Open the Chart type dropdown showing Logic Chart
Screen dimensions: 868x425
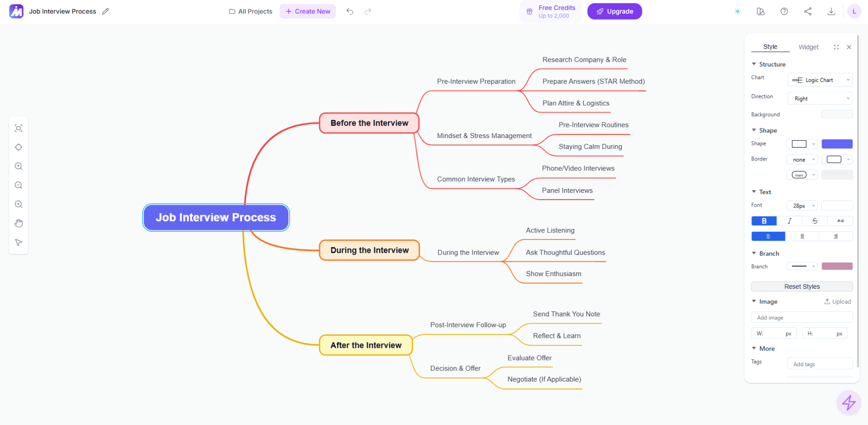(x=820, y=80)
